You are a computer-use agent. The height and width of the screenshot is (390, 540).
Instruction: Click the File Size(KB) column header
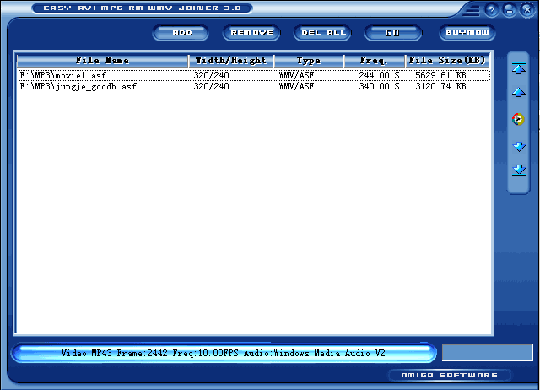[447, 61]
